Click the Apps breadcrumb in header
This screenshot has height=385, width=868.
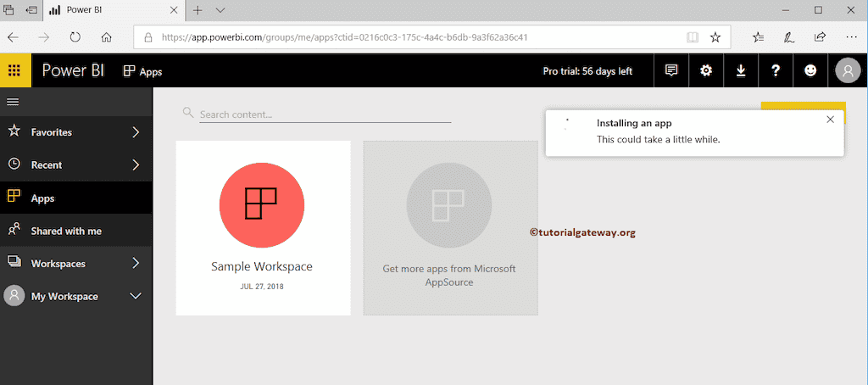(142, 71)
